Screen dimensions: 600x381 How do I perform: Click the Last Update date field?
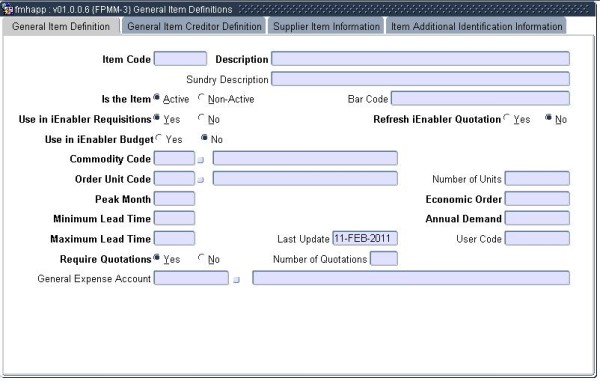click(365, 238)
